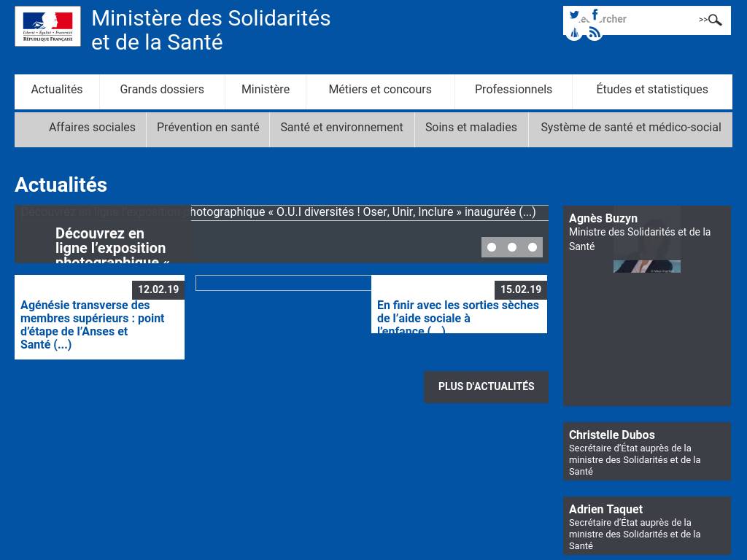
Task: Select the second carousel slide dot
Action: (512, 247)
